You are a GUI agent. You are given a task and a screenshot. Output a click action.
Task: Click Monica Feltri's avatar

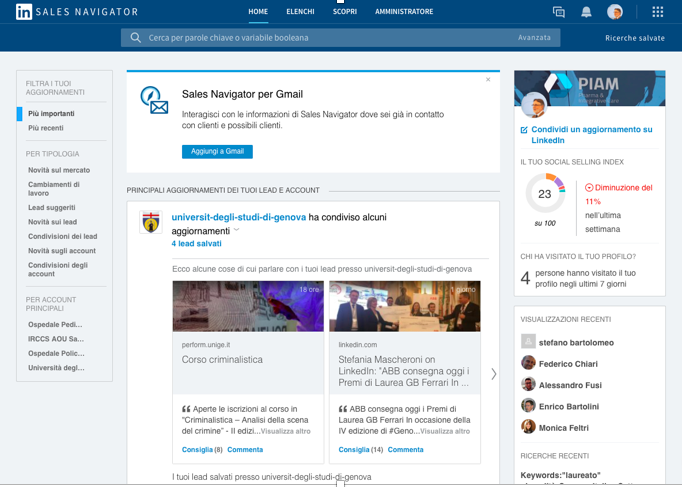point(528,427)
